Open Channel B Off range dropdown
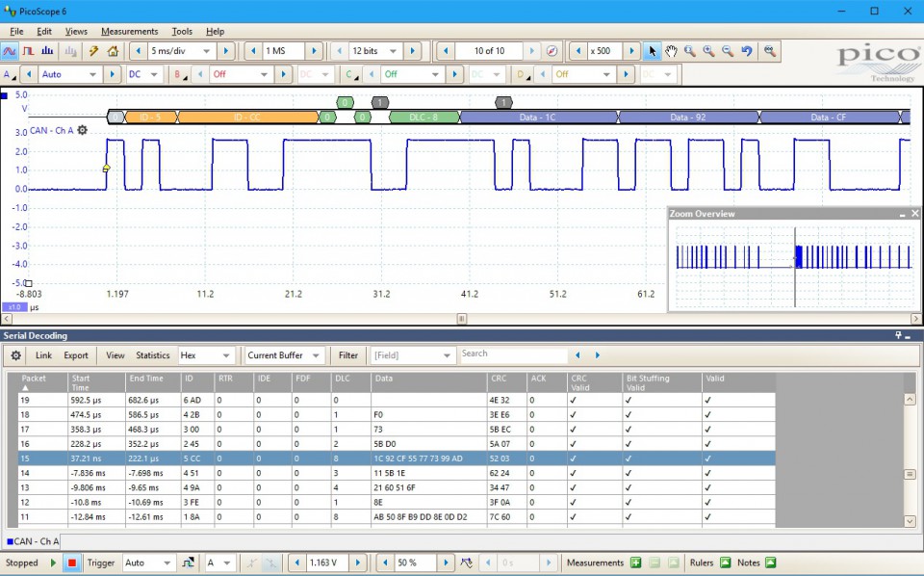The image size is (924, 576). [264, 74]
